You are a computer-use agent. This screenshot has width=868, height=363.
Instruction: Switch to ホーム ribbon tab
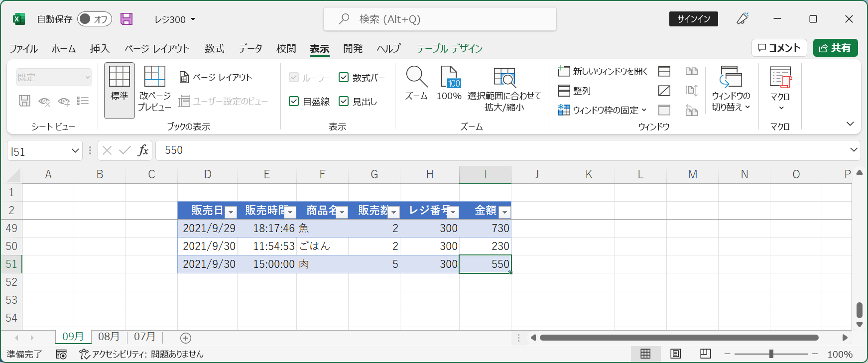click(x=64, y=48)
